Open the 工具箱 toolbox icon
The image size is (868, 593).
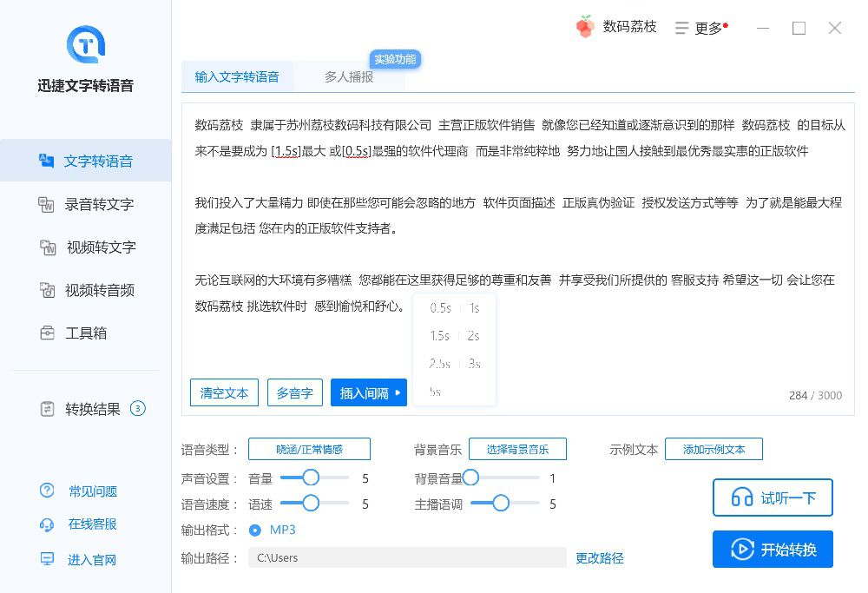tap(47, 333)
